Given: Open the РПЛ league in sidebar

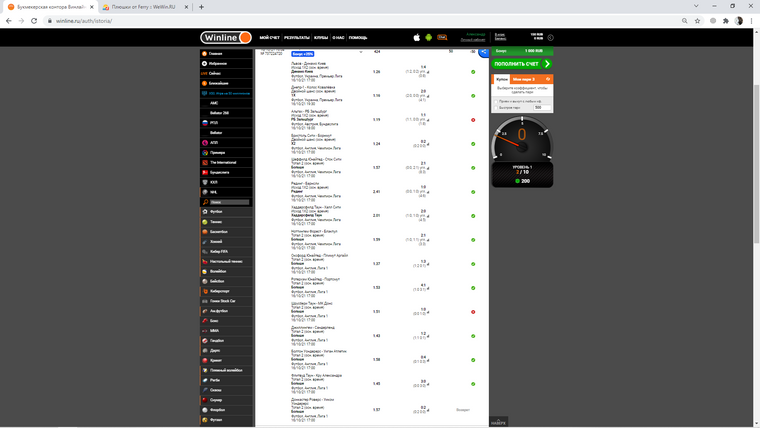Looking at the screenshot, I should (226, 123).
